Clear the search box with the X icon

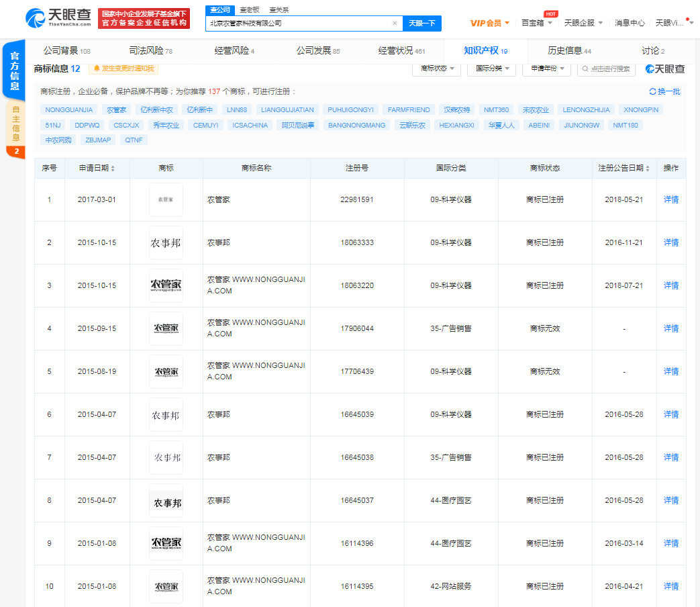395,24
